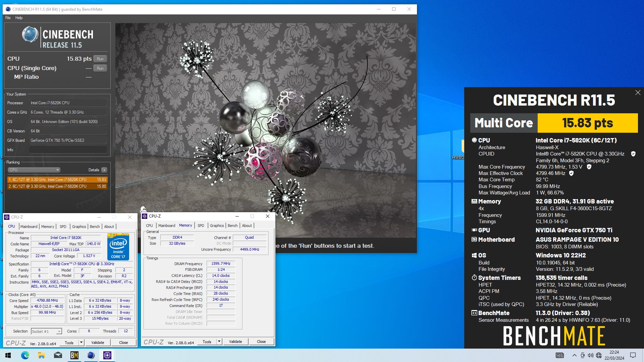Open ranking Details arrow button
Viewport: 644px width, 362px height.
[104, 170]
